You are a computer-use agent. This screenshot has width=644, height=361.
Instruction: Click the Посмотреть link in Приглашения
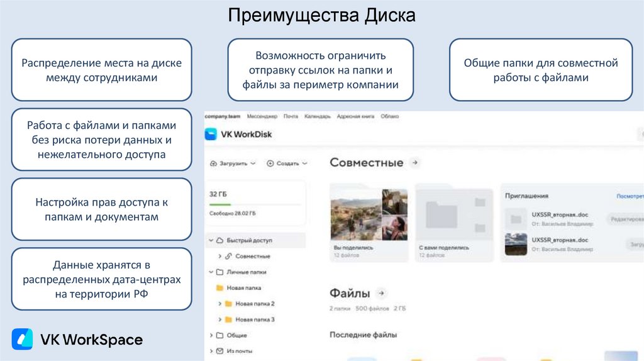pyautogui.click(x=630, y=196)
